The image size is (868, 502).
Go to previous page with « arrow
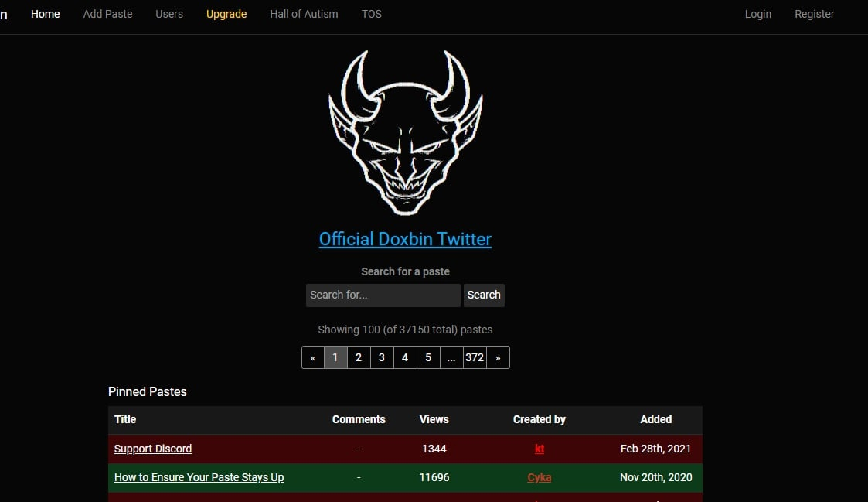(313, 357)
